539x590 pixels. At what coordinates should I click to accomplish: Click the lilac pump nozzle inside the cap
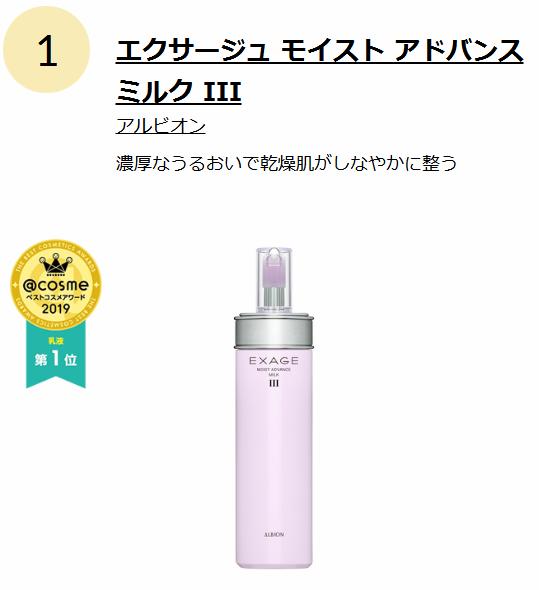(274, 269)
